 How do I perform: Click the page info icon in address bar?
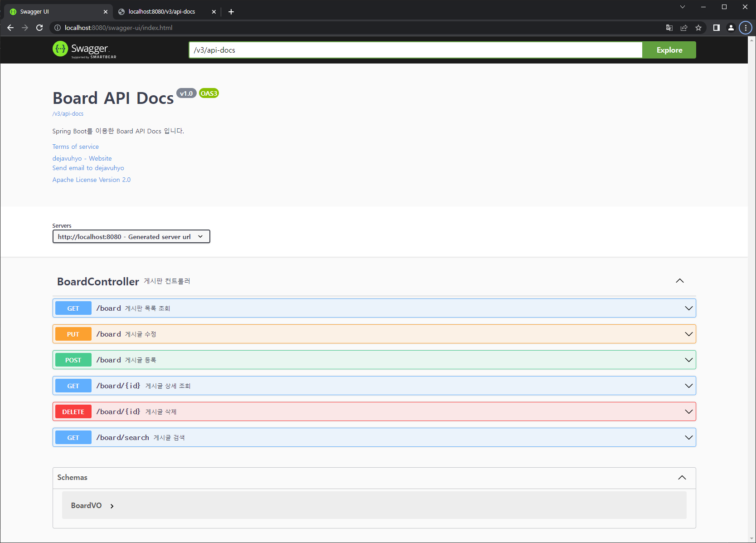(x=58, y=28)
